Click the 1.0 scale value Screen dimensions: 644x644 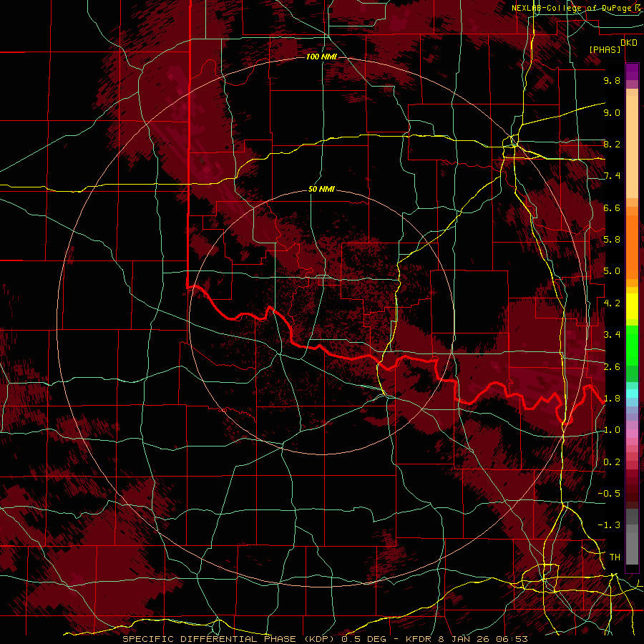(612, 430)
